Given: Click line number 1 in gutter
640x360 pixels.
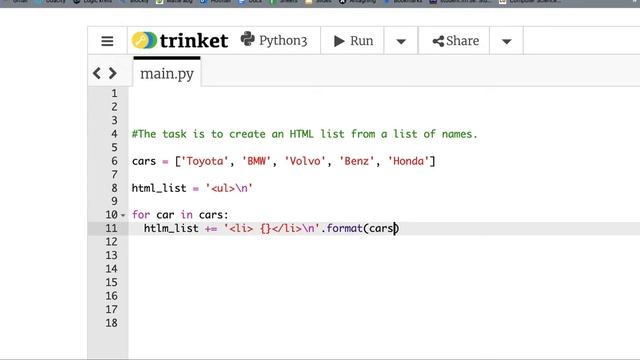Looking at the screenshot, I should pyautogui.click(x=114, y=93).
